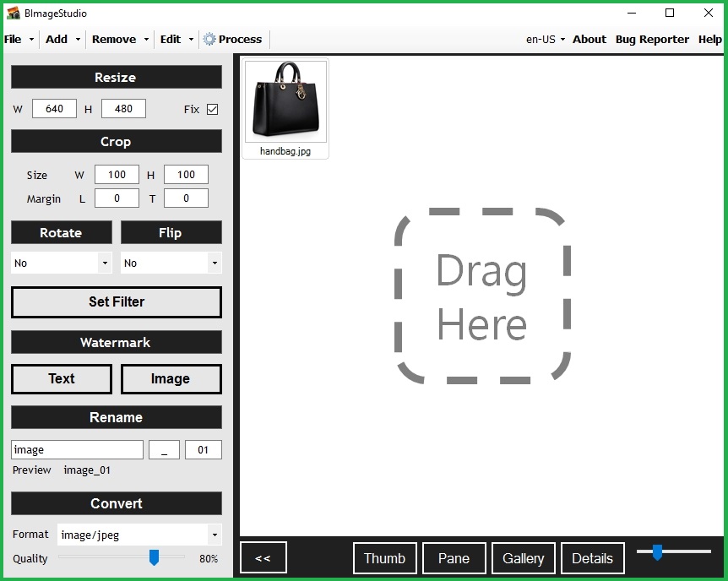Click the rename base name field 'image'
728x581 pixels.
77,449
